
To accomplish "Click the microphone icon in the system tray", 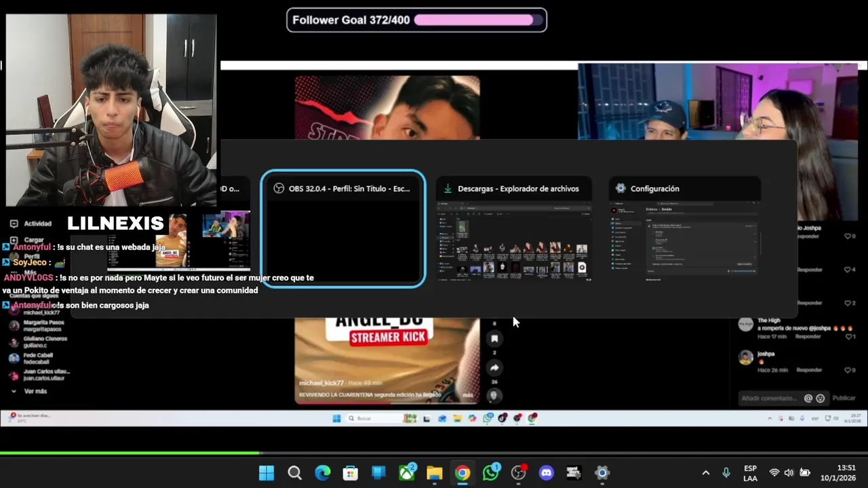I will 726,473.
